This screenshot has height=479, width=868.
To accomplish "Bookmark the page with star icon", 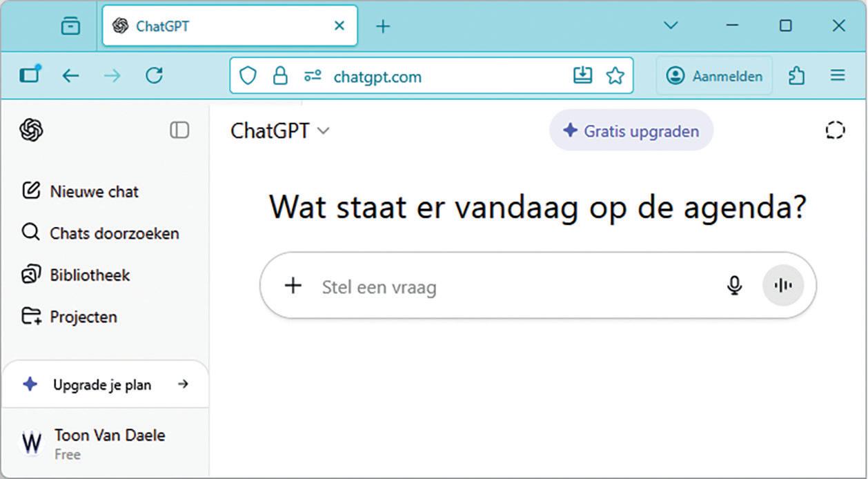I will pos(615,75).
